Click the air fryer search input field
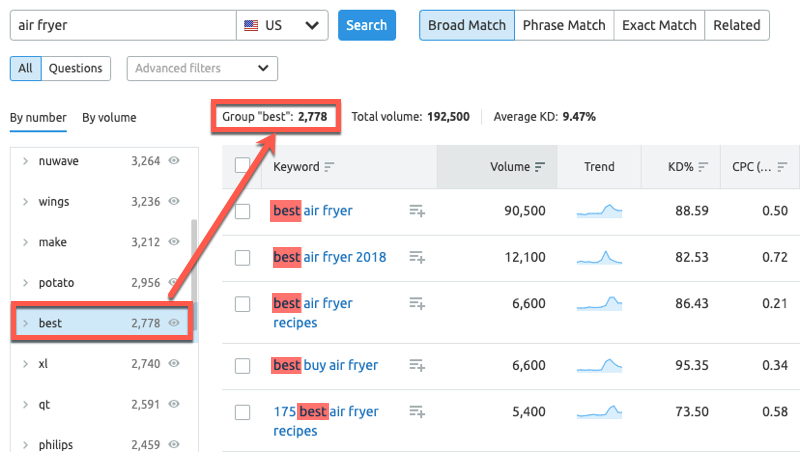The height and width of the screenshot is (452, 800). (122, 25)
